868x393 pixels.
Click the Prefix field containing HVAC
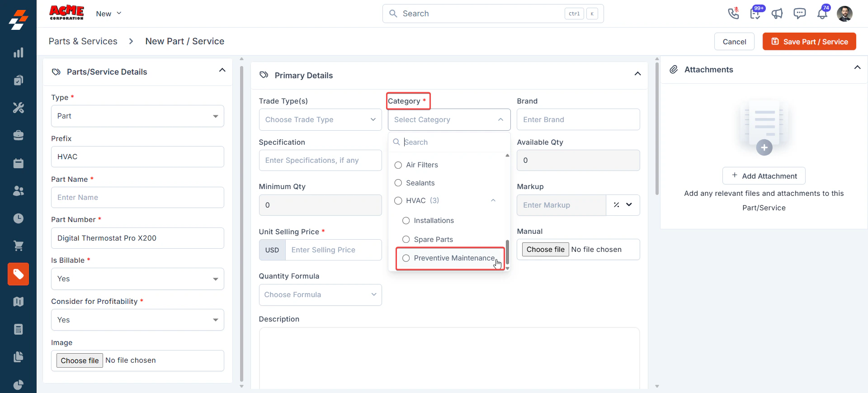[x=137, y=157]
